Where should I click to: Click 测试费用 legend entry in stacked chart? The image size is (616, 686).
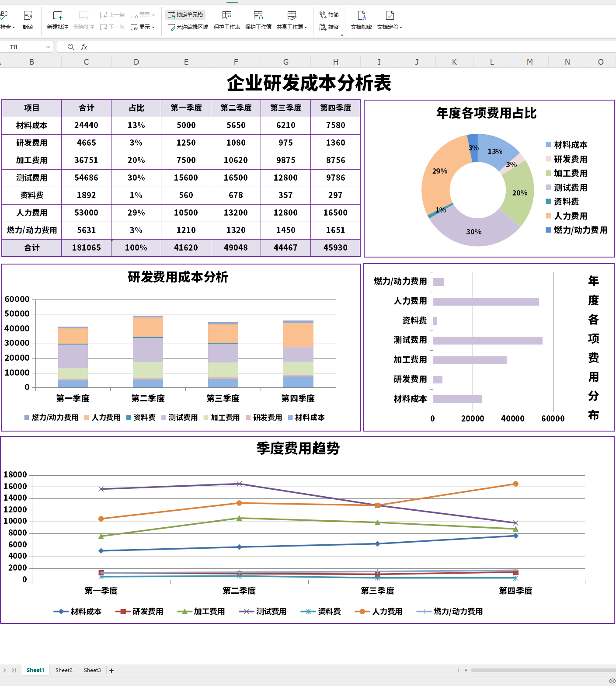click(x=179, y=418)
